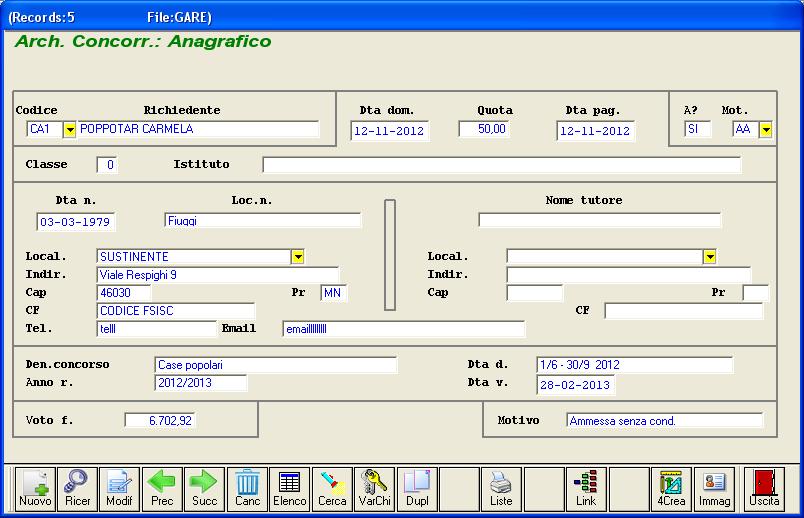Click the vertical bar between address sections

click(x=390, y=255)
